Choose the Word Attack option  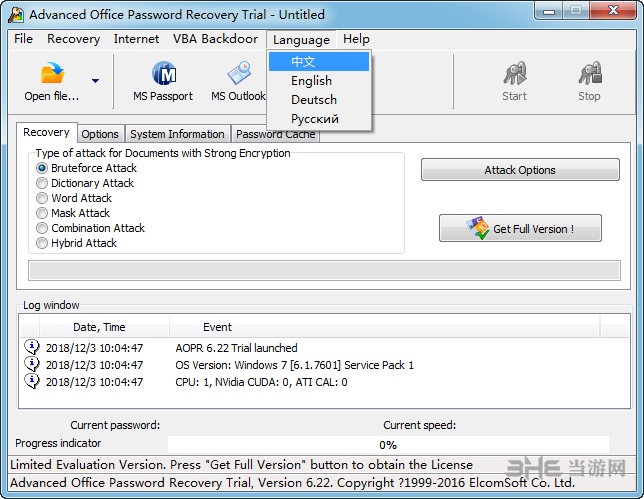42,198
